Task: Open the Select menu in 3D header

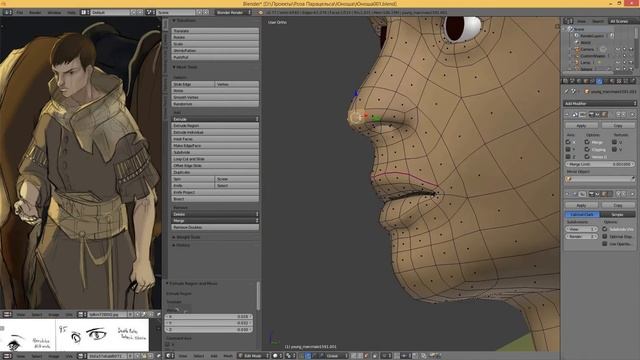Action: (x=198, y=356)
